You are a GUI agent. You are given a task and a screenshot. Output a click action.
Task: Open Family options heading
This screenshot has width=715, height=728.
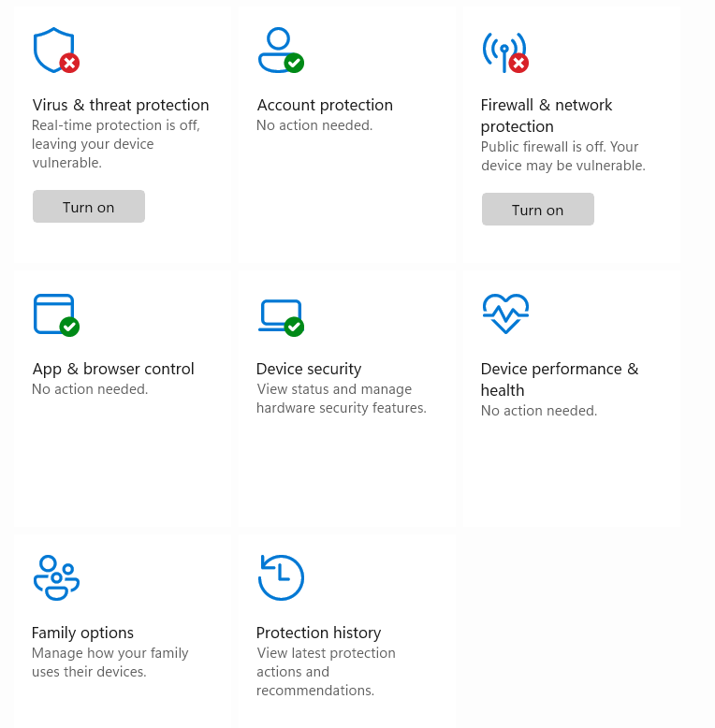[82, 633]
